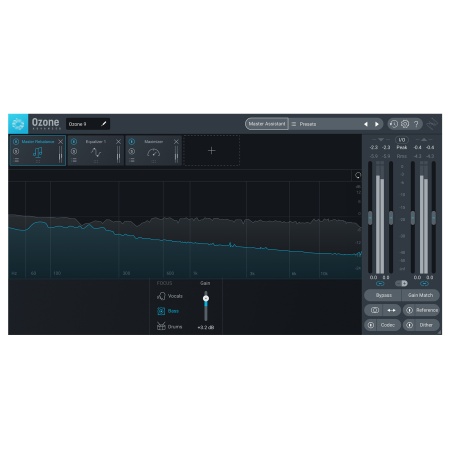This screenshot has width=450, height=450.
Task: Solo the Equalizer 1 module
Action: (74, 151)
